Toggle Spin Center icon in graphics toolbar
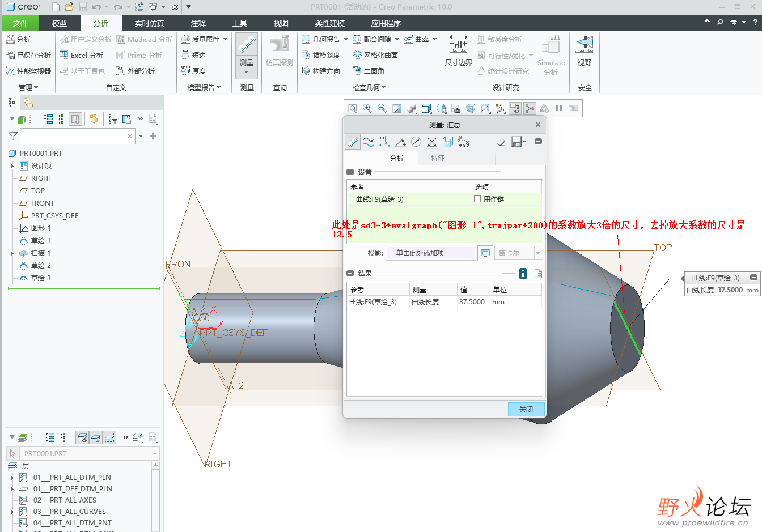This screenshot has width=762, height=532. tap(530, 108)
